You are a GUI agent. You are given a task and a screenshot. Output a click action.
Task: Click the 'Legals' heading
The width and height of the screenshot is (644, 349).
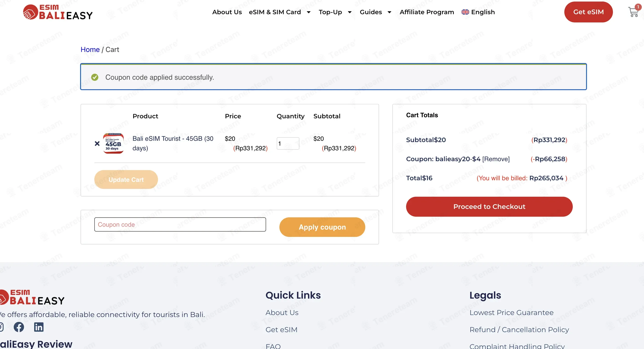(x=485, y=295)
